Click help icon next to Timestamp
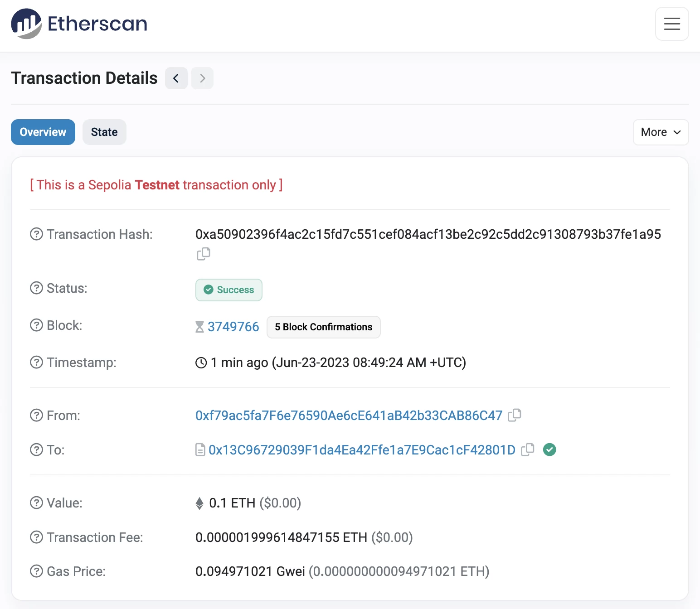This screenshot has height=609, width=700. tap(36, 362)
